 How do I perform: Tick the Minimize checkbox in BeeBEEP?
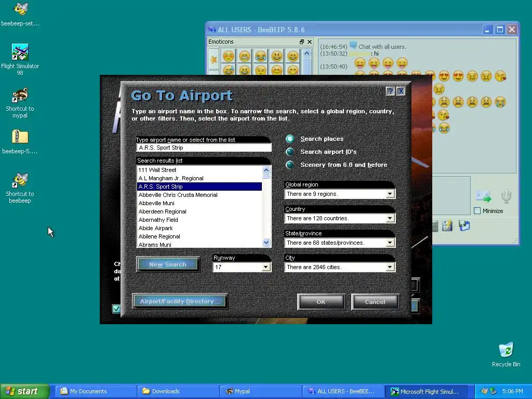pos(477,211)
